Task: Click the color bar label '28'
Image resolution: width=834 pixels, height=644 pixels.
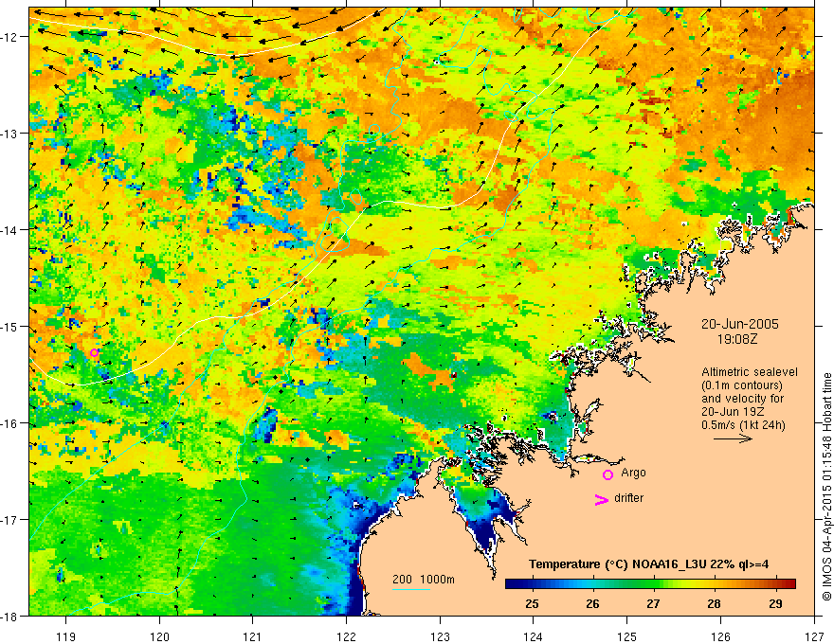Action: click(x=715, y=603)
